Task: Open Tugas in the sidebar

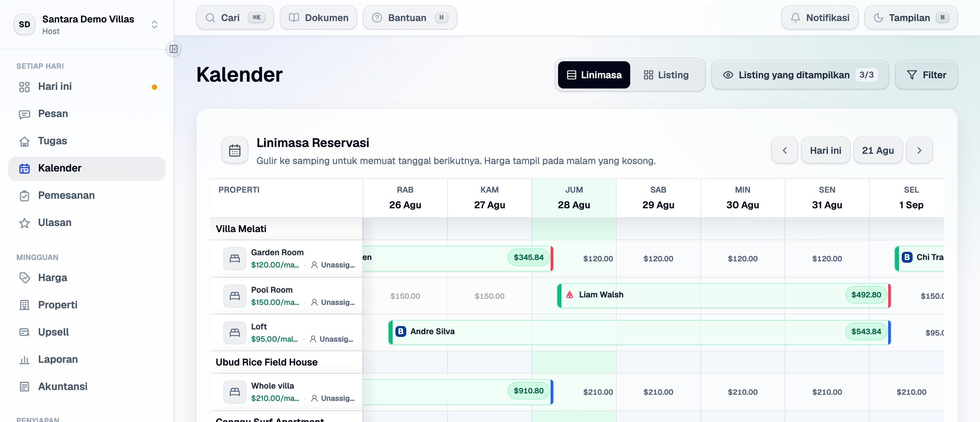Action: 87,141
